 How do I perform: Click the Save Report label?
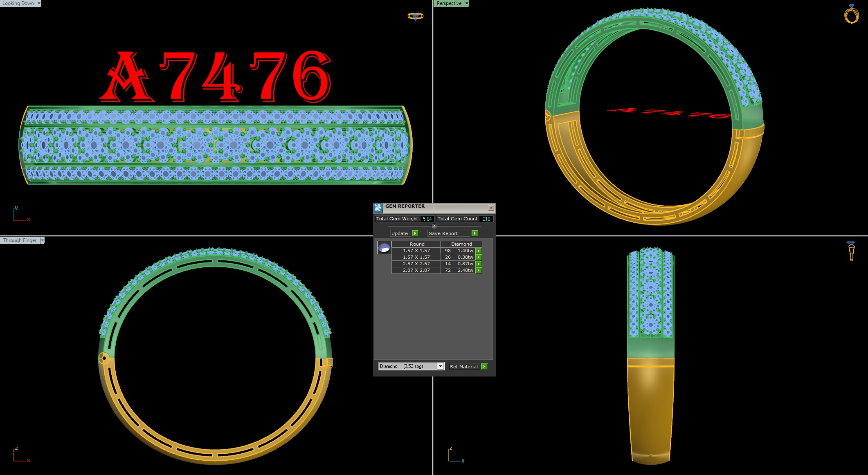click(443, 233)
